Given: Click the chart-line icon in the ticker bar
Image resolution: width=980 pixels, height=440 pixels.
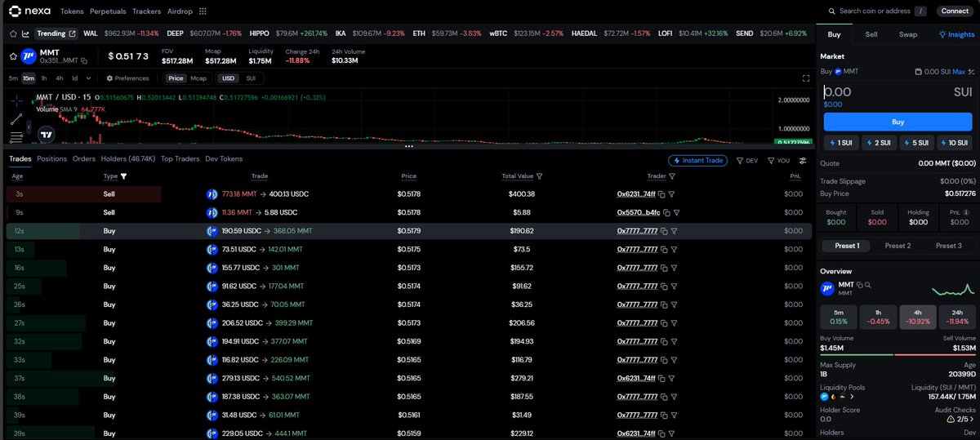Looking at the screenshot, I should pos(25,33).
